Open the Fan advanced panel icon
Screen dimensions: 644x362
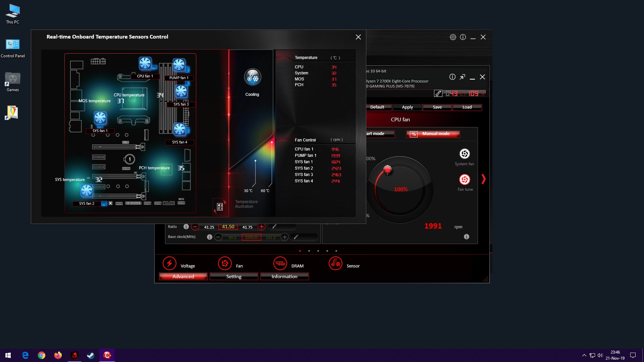pyautogui.click(x=225, y=263)
